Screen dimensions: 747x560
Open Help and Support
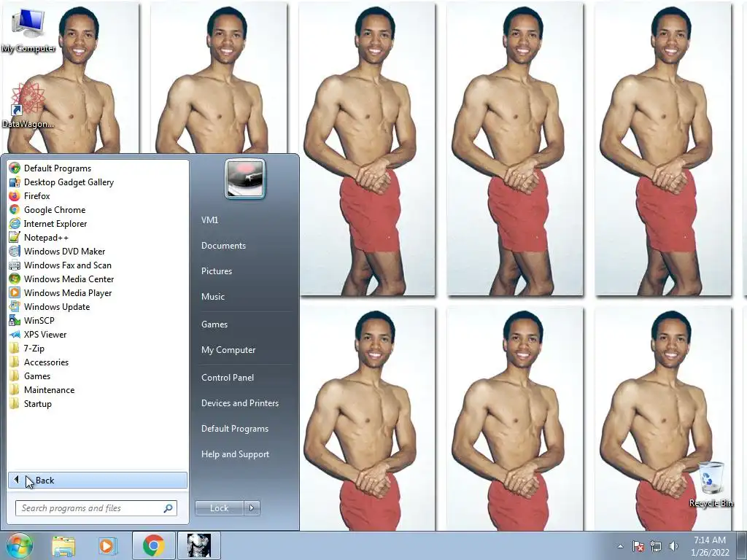point(235,454)
